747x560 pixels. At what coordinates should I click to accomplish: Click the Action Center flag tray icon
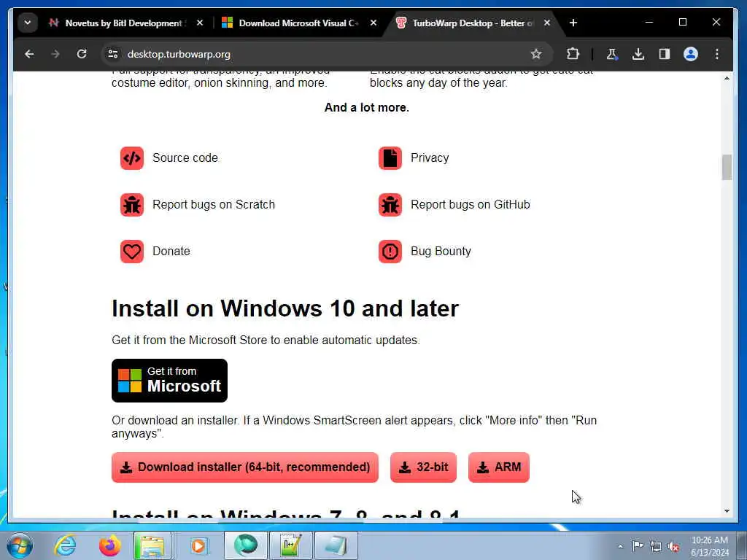638,546
